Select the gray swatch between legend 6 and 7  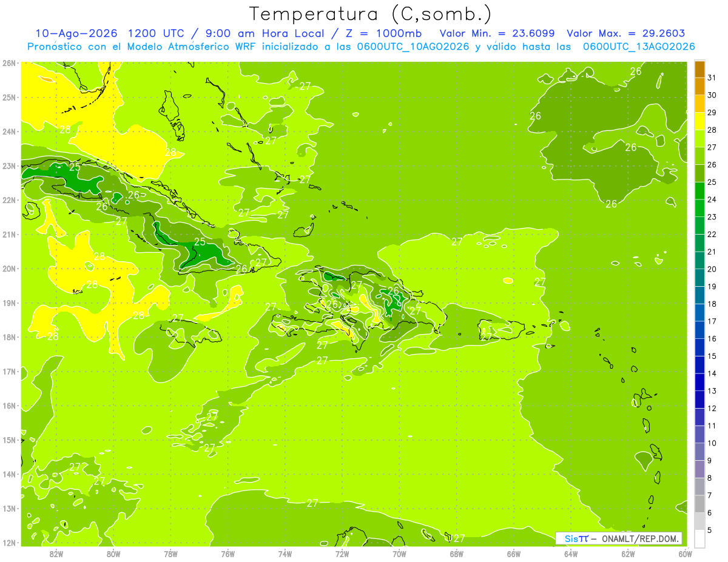click(699, 504)
